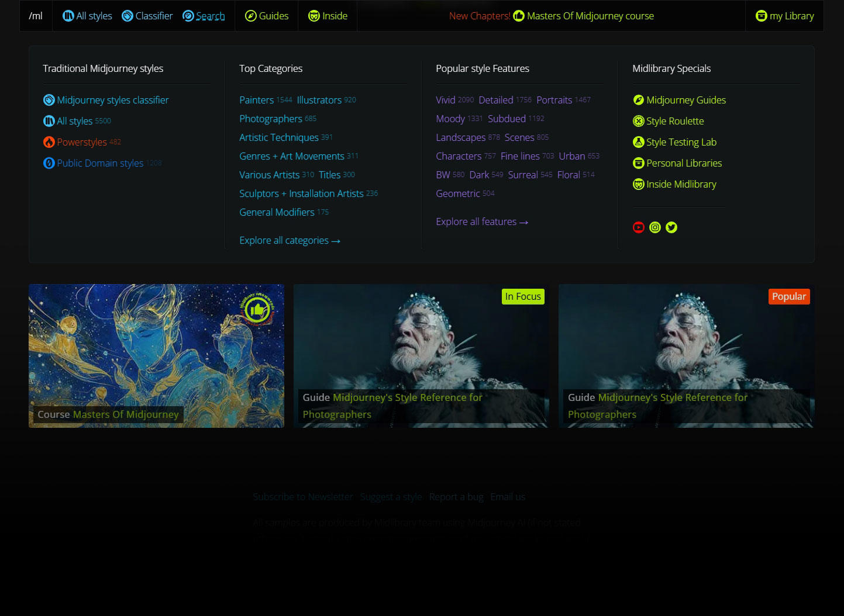Open the Popular photographers guide card
Image resolution: width=844 pixels, height=616 pixels.
tap(686, 356)
